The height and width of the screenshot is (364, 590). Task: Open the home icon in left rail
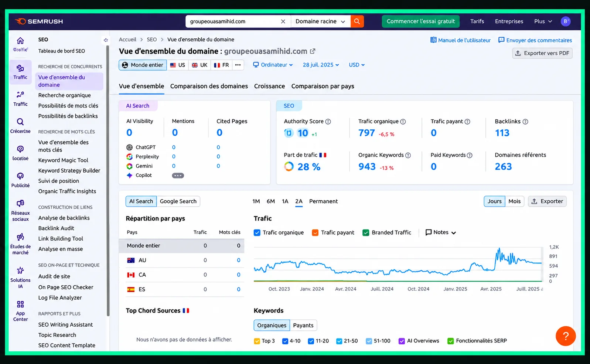coord(20,41)
